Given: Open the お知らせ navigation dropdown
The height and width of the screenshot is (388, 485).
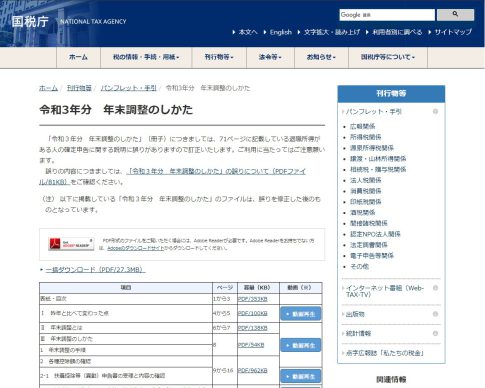Looking at the screenshot, I should [x=321, y=57].
